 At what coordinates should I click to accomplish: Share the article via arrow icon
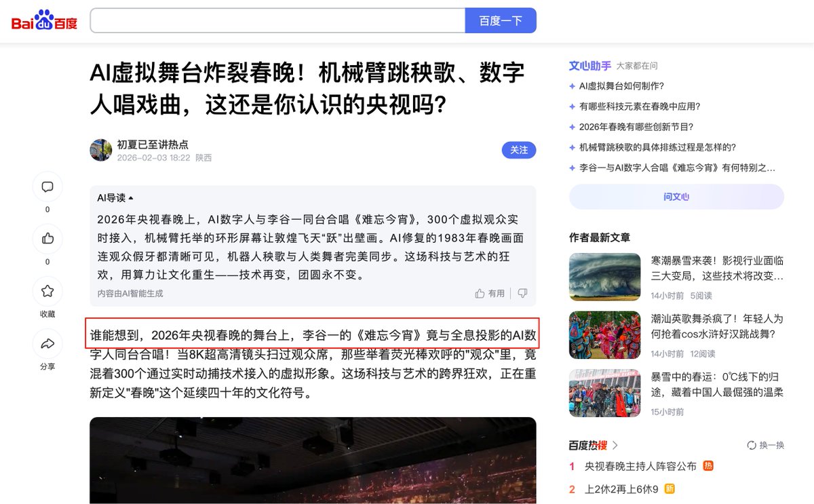point(47,344)
